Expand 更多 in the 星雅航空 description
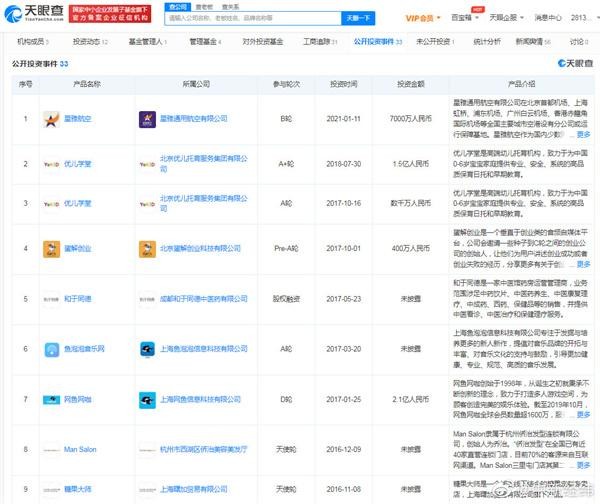The height and width of the screenshot is (504, 600). pos(584,134)
